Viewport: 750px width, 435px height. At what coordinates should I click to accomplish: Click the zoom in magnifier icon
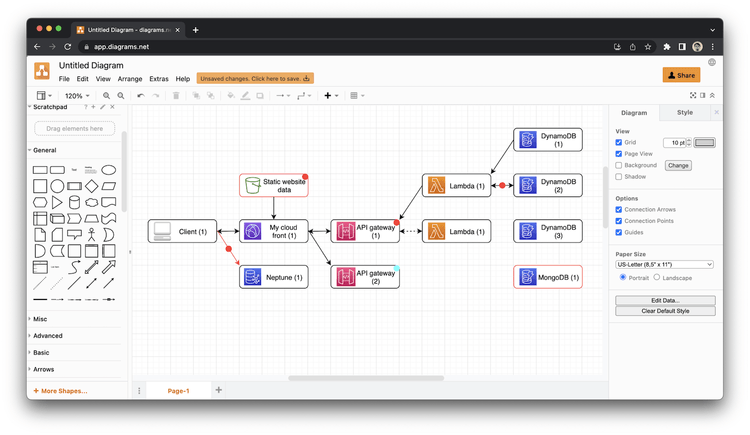(106, 96)
